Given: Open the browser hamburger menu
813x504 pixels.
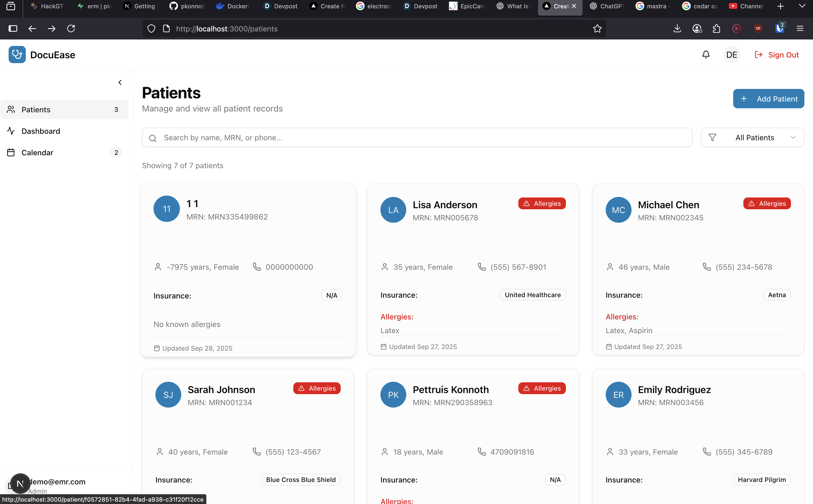Looking at the screenshot, I should point(800,29).
